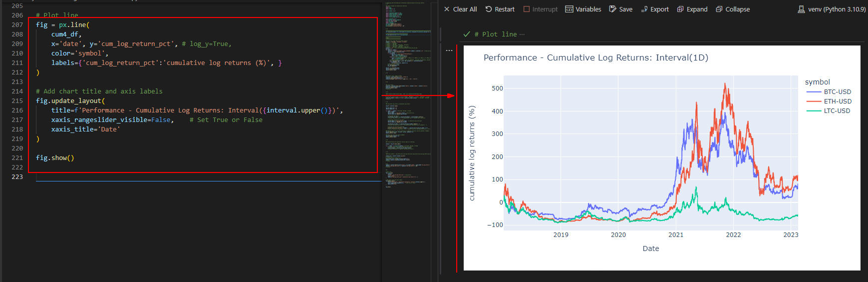
Task: Select the venv (Python 3.10.9) kernel
Action: click(832, 9)
